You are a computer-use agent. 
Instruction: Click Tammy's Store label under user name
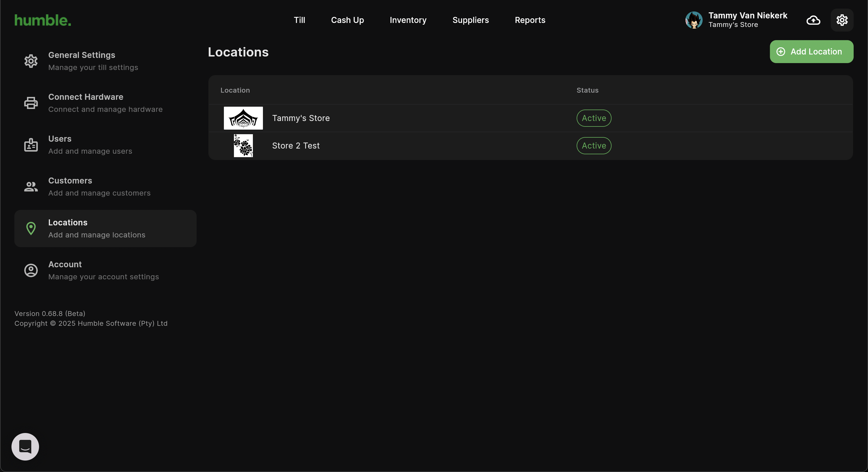[x=733, y=25]
